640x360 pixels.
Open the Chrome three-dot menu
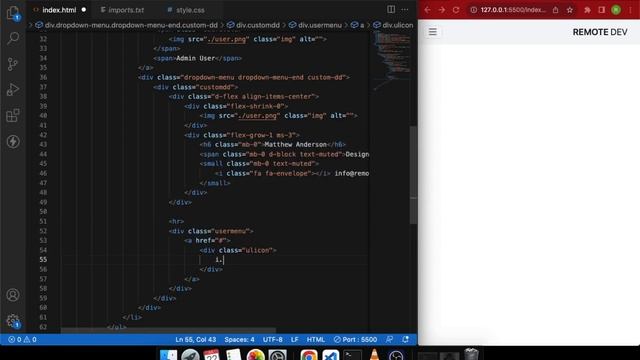coord(630,10)
